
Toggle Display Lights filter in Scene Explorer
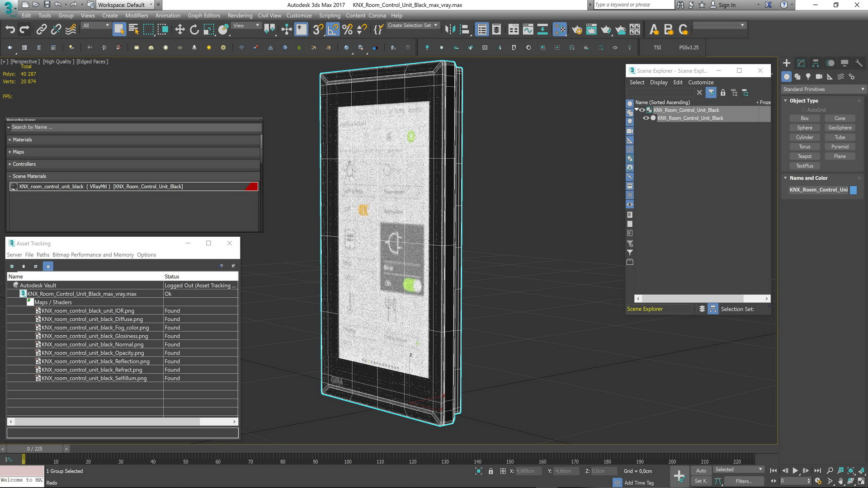click(x=630, y=122)
